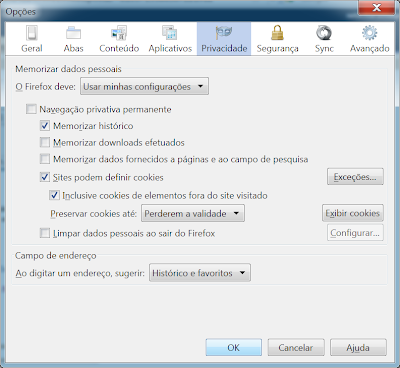Switch to the Conteúdo tab label
The height and width of the screenshot is (368, 400).
[119, 48]
